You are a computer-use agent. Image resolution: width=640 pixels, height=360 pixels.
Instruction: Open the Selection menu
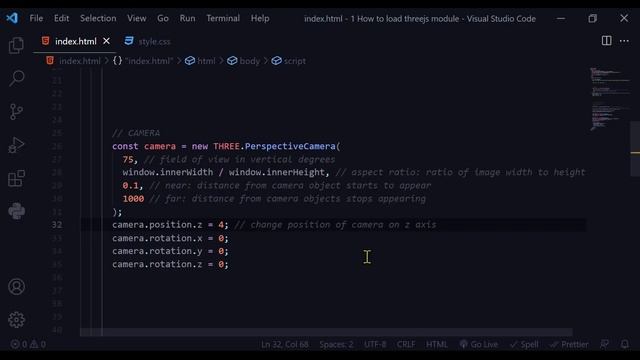[98, 18]
